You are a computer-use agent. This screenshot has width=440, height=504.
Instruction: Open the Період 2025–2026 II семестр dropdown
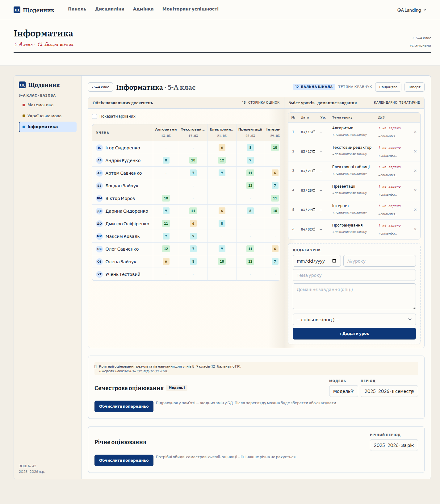pos(389,391)
